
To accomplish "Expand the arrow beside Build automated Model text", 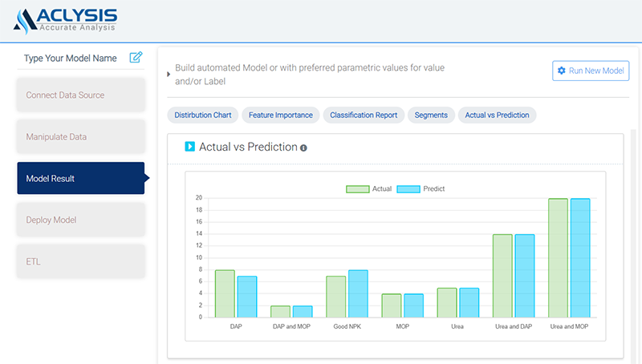I will coord(168,74).
